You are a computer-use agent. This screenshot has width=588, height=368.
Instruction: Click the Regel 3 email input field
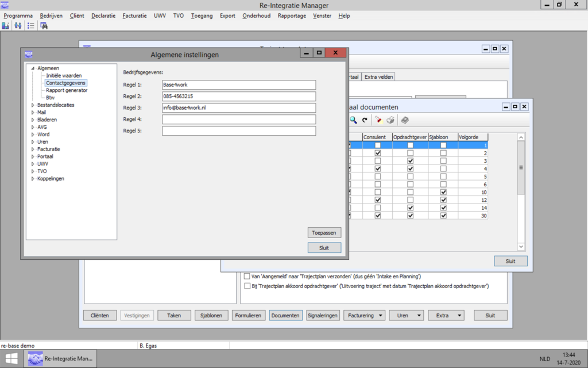pyautogui.click(x=239, y=108)
